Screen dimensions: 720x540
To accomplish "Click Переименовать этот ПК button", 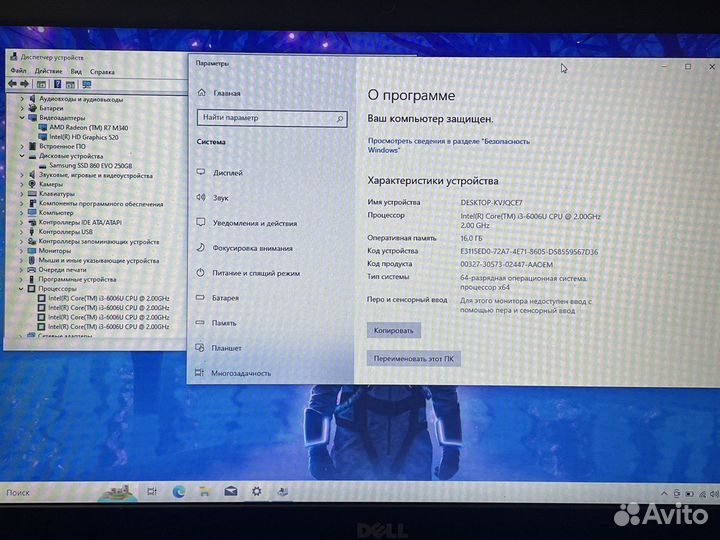I will (x=413, y=359).
